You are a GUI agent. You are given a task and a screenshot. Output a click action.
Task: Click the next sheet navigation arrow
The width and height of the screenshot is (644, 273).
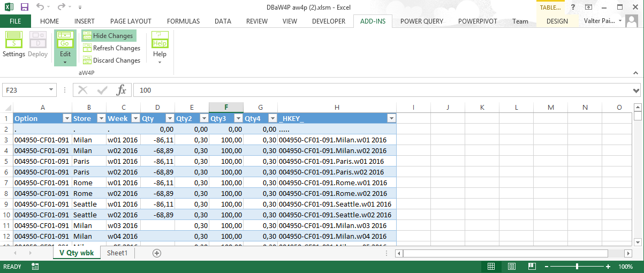tap(31, 253)
